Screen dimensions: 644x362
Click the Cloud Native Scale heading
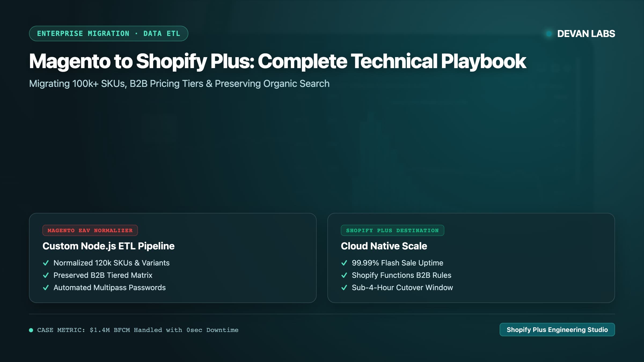384,246
